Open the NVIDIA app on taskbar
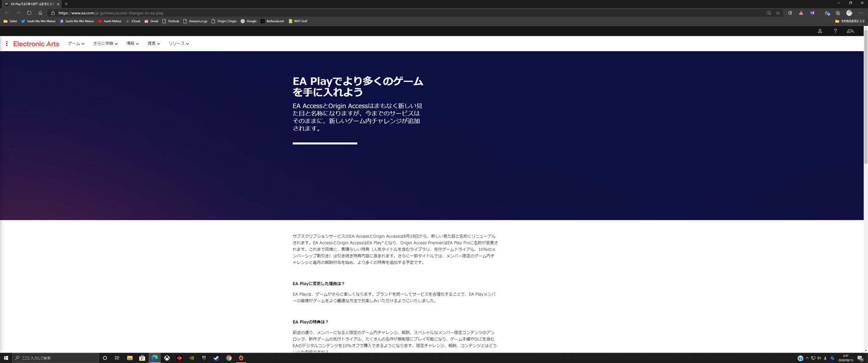This screenshot has height=363, width=868. (192, 358)
